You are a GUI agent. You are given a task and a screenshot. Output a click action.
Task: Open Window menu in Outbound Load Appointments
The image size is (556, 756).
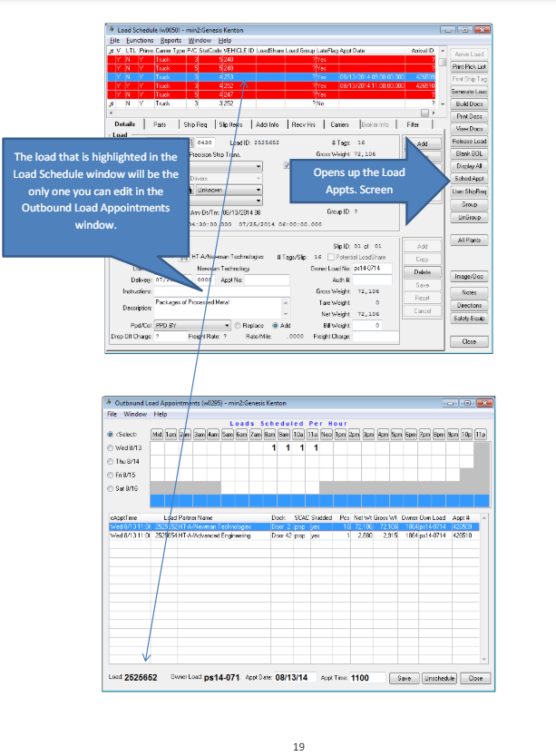pos(135,414)
